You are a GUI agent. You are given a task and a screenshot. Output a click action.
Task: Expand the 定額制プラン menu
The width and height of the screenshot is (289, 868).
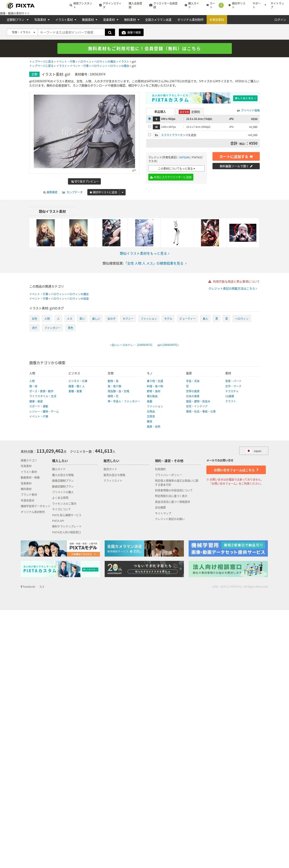click(18, 20)
